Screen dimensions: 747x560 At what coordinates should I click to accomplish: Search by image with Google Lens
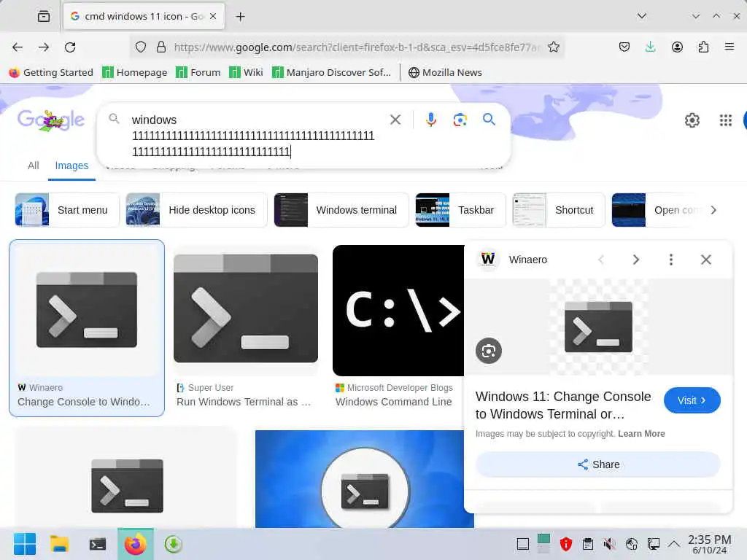pos(460,120)
